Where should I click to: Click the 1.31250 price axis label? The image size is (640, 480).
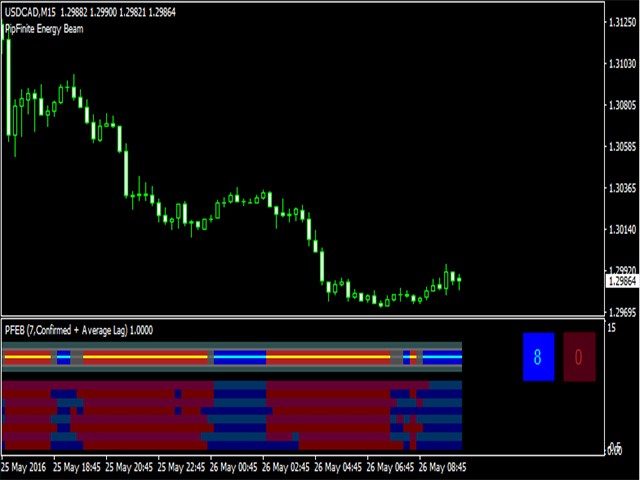coord(622,22)
